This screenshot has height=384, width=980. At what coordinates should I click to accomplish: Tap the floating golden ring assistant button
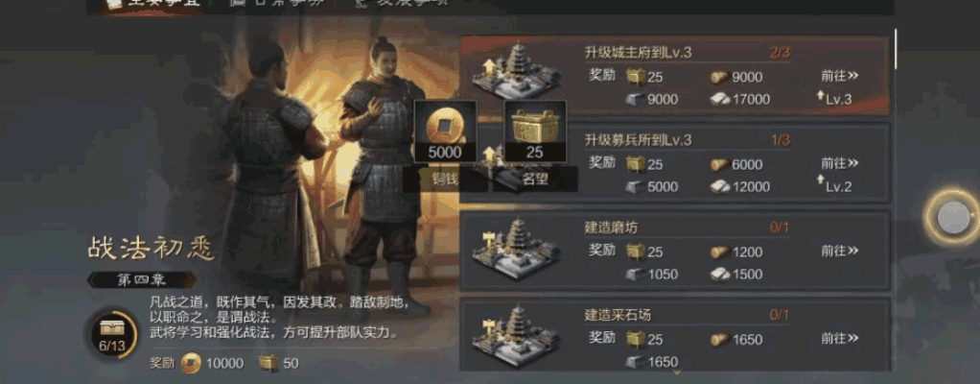coord(953,217)
